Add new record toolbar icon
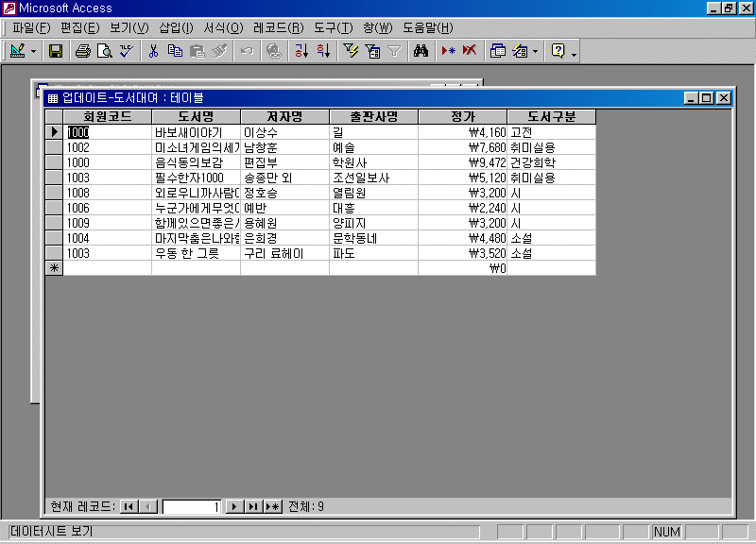Viewport: 756px width, 544px height. click(x=448, y=51)
